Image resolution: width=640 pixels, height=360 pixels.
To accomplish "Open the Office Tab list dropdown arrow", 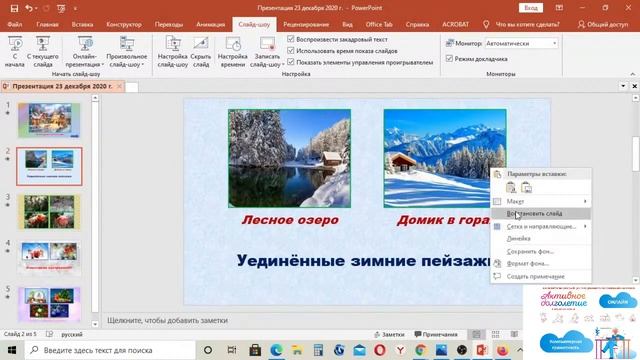I will [623, 86].
